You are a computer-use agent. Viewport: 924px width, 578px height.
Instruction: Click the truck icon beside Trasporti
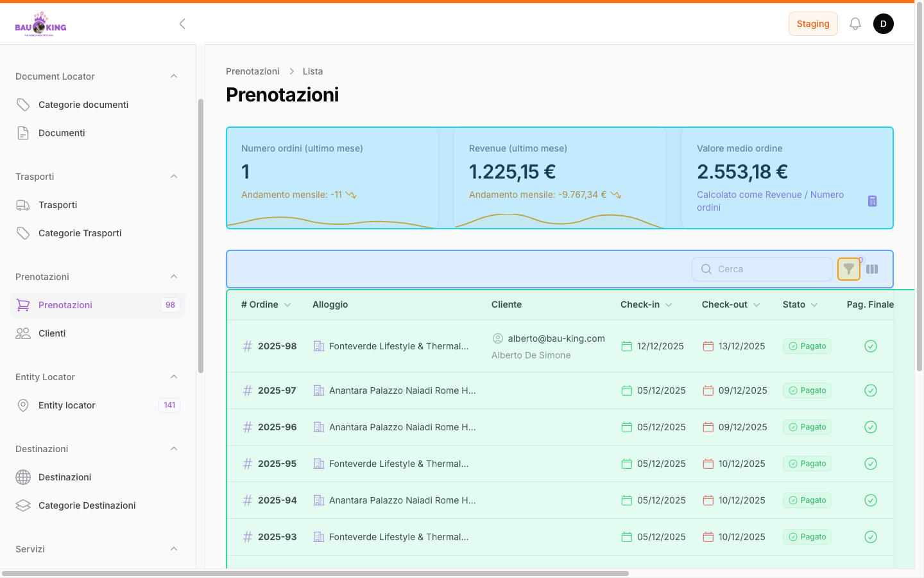tap(23, 205)
